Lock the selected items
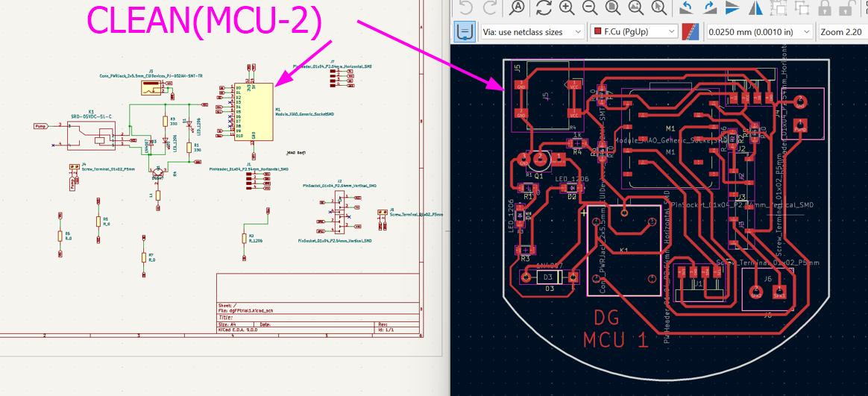This screenshot has width=868, height=396. click(825, 7)
